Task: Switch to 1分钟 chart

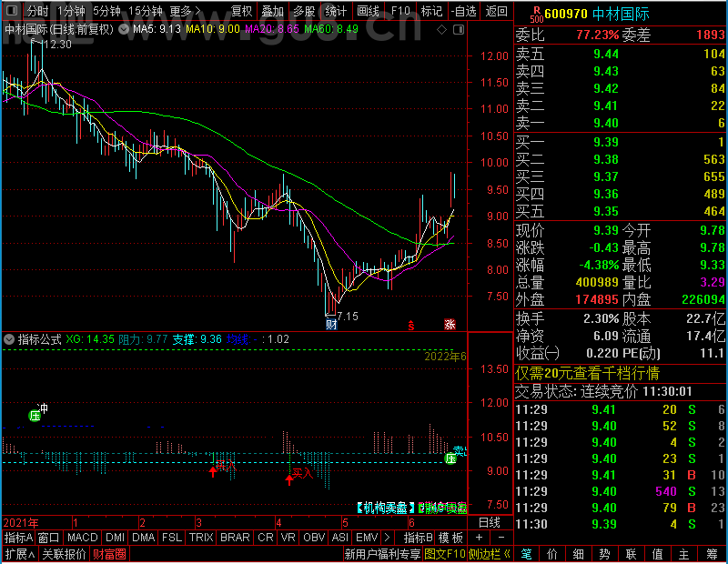Action: pos(71,11)
